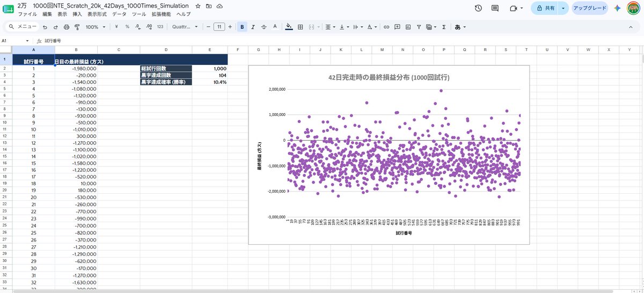
Task: Open horizontal align dropdown
Action: (x=331, y=26)
